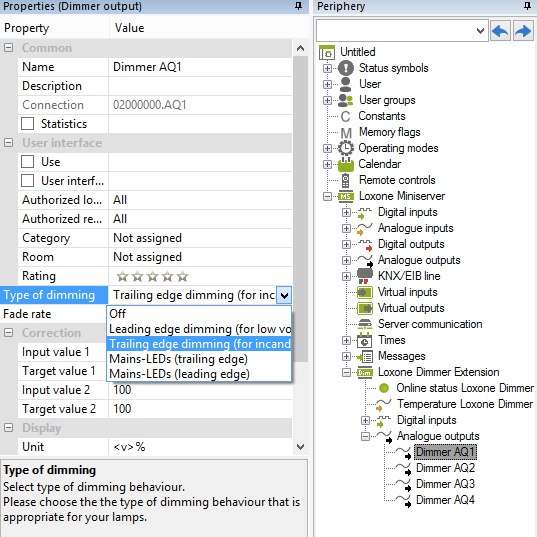Click the Messages icon
The image size is (537, 537).
pyautogui.click(x=365, y=357)
